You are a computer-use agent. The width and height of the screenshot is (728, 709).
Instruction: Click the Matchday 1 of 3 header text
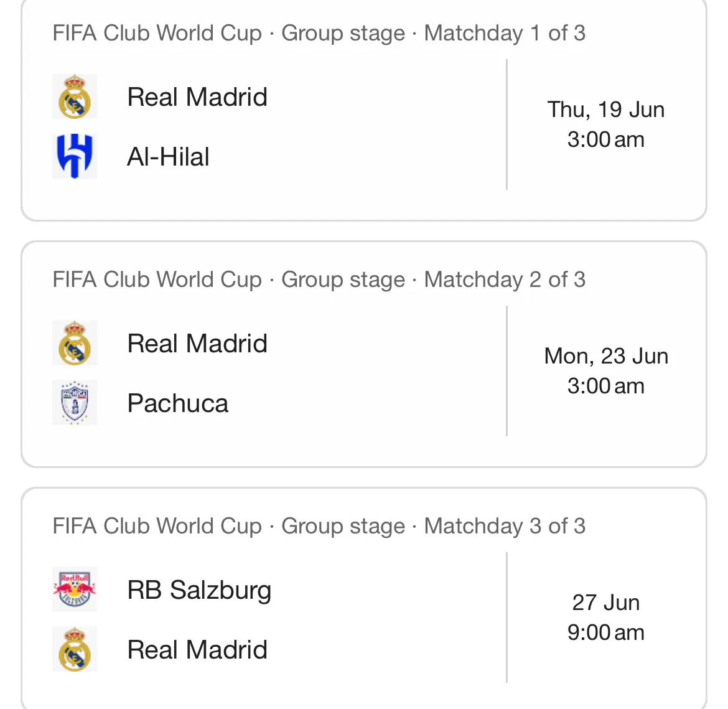(x=505, y=33)
